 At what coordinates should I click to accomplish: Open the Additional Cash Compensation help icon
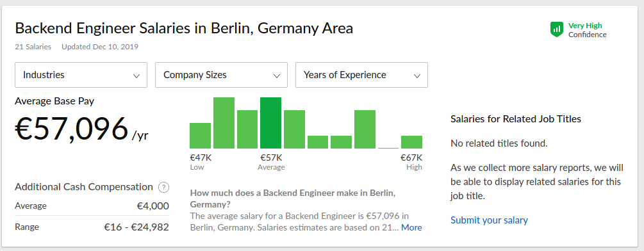coord(163,188)
